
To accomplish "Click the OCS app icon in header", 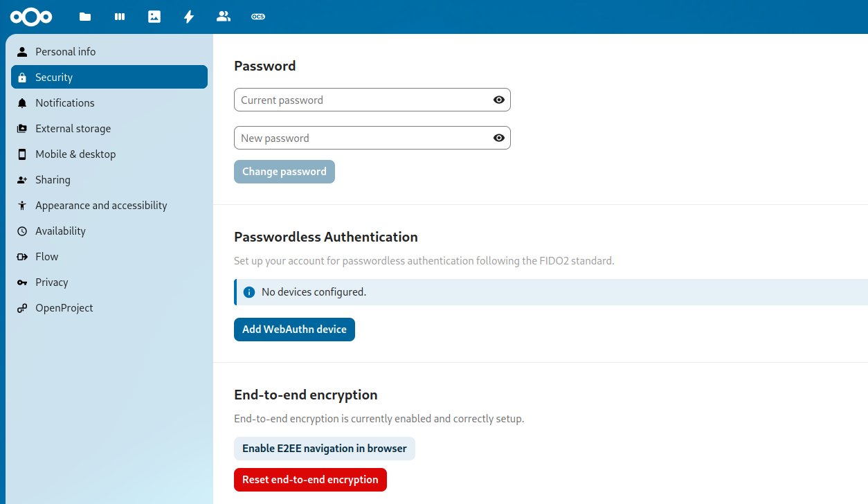I will click(258, 17).
